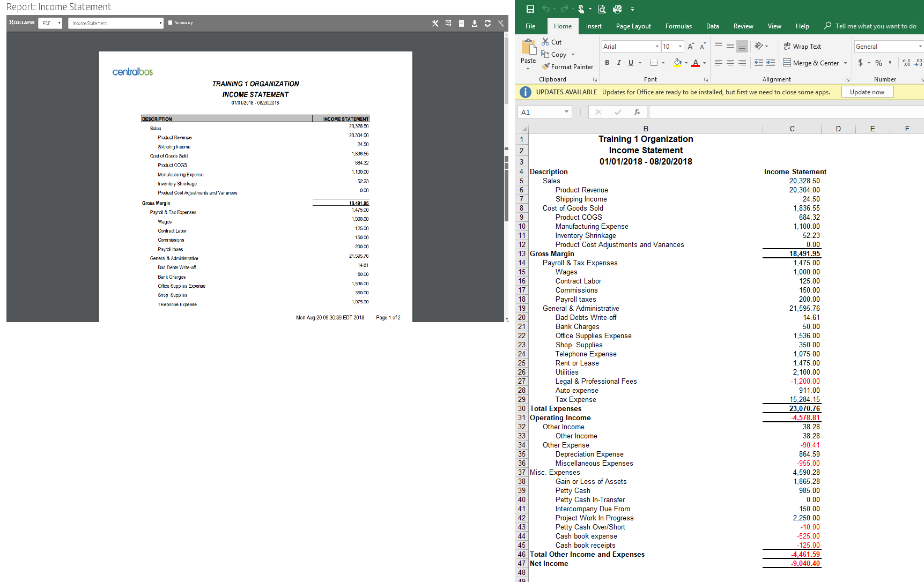Toggle Wrap Text on
The image size is (924, 582).
(802, 47)
